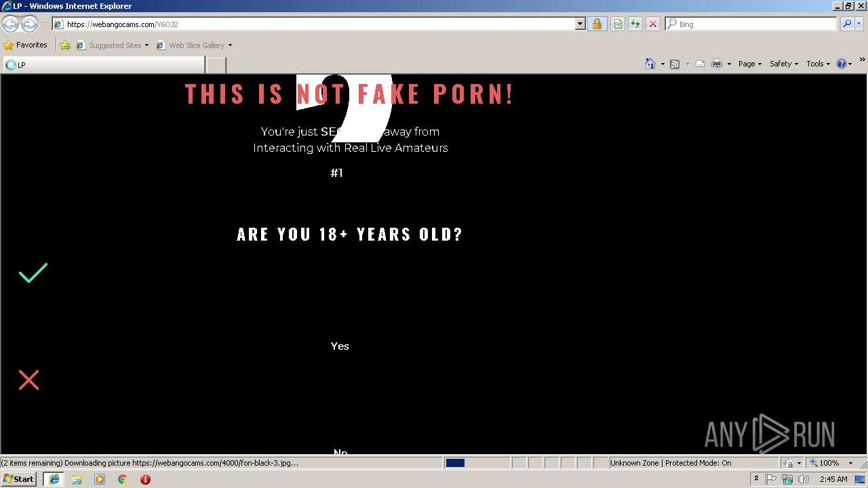The height and width of the screenshot is (488, 868).
Task: Open network status tray icon
Action: (787, 479)
